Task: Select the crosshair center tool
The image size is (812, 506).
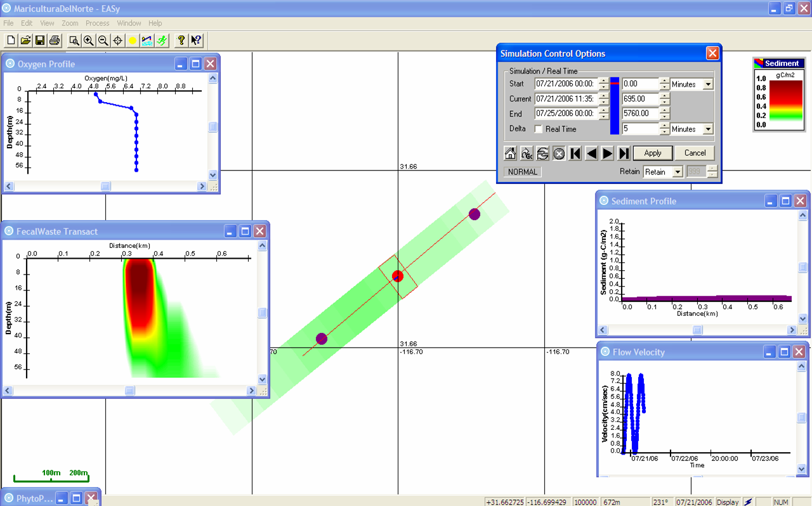Action: (x=117, y=41)
